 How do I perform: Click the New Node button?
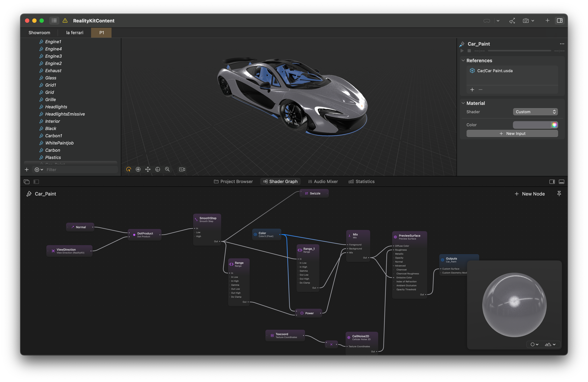(x=530, y=194)
